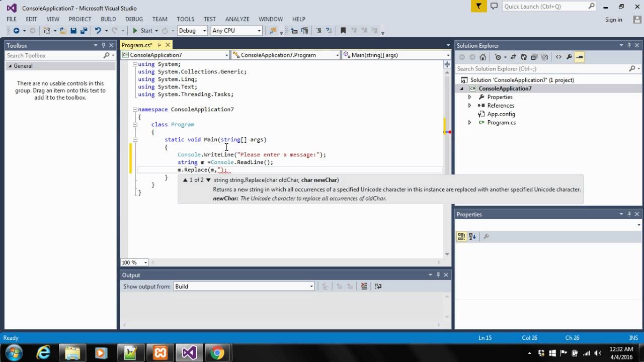Save Program.cs using the floppy disk icon
Screen dimensions: 644x362
(x=73, y=31)
